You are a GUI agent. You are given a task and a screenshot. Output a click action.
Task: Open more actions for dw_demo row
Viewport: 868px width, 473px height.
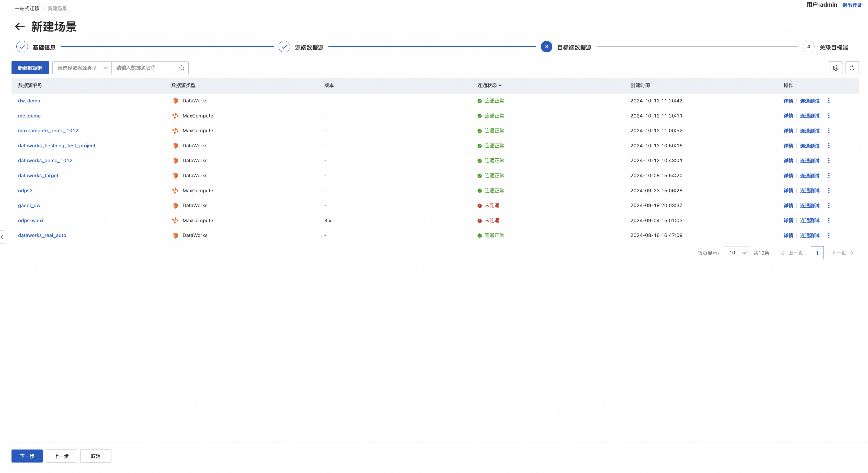[829, 101]
